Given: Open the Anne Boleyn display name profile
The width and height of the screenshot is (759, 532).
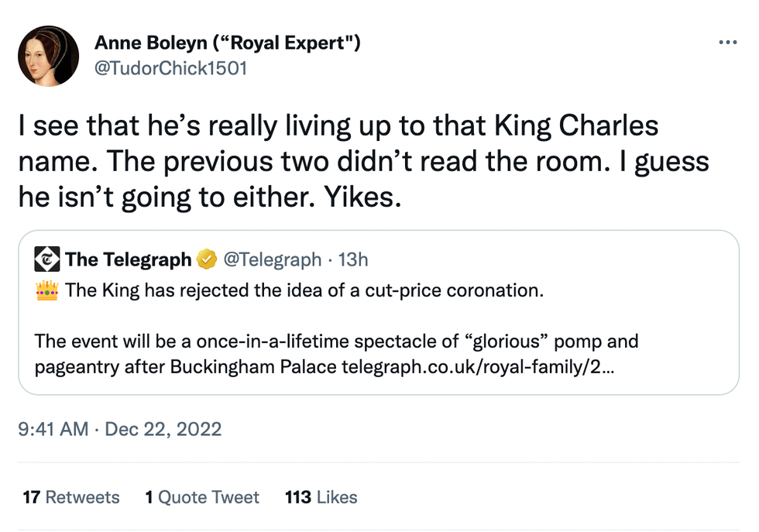Looking at the screenshot, I should 228,43.
